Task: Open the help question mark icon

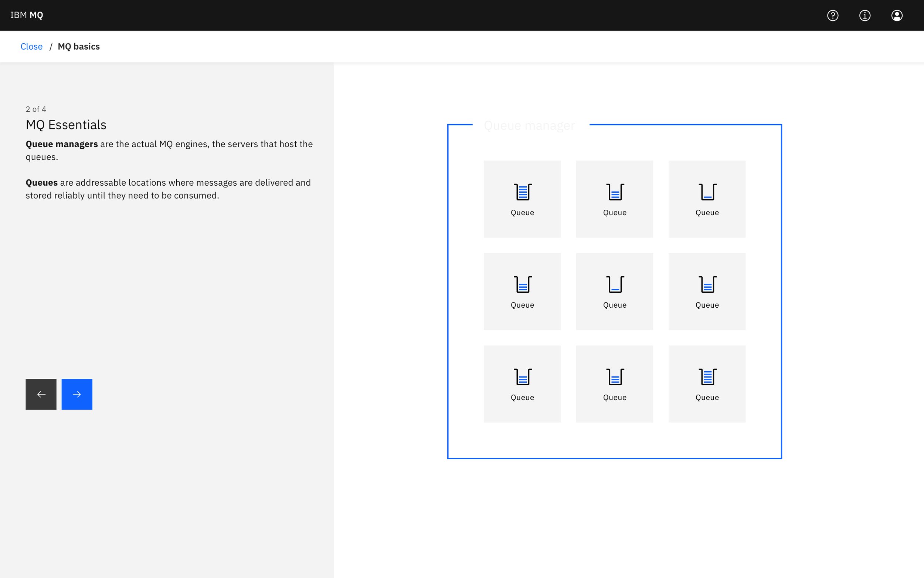Action: coord(833,15)
